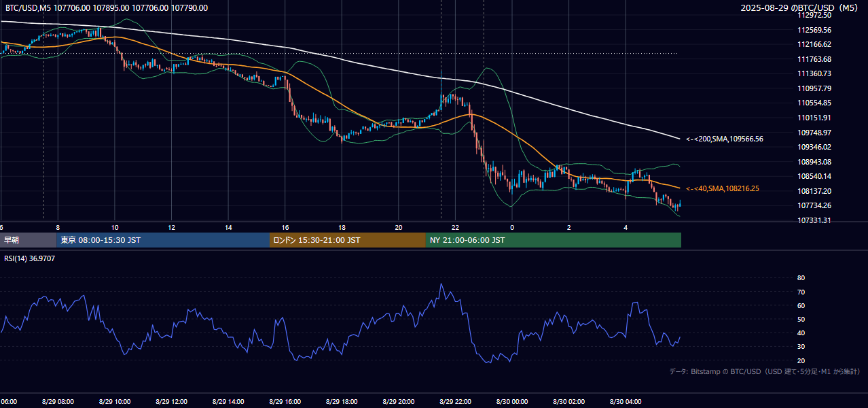Click hour tick 0 under the price chart
868x408 pixels.
click(512, 227)
